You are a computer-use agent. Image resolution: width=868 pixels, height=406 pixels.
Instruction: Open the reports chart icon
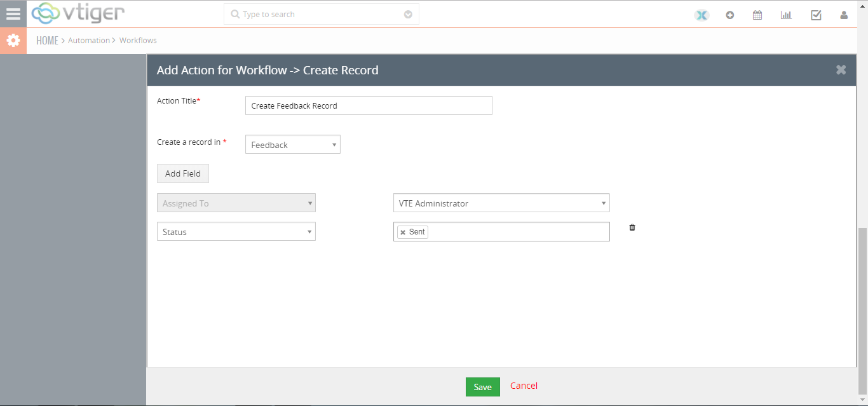(786, 15)
